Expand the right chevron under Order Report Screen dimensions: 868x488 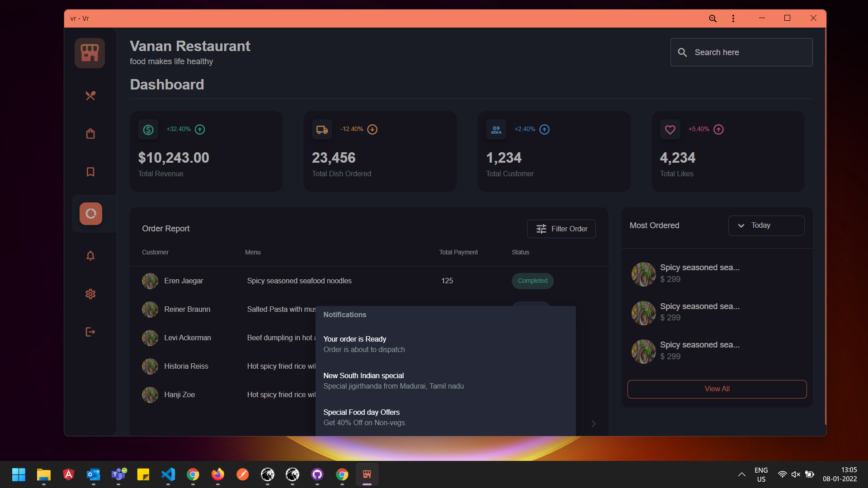593,423
